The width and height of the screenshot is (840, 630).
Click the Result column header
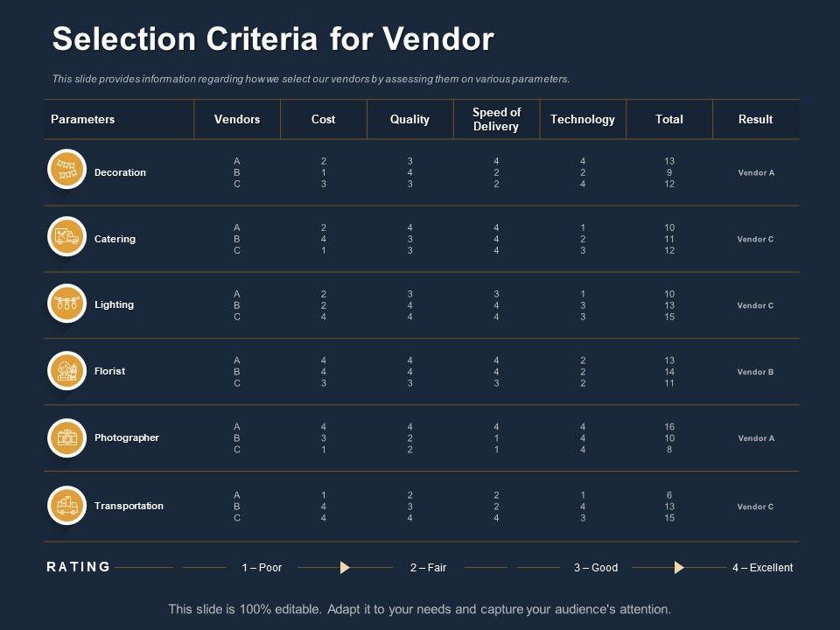coord(755,119)
